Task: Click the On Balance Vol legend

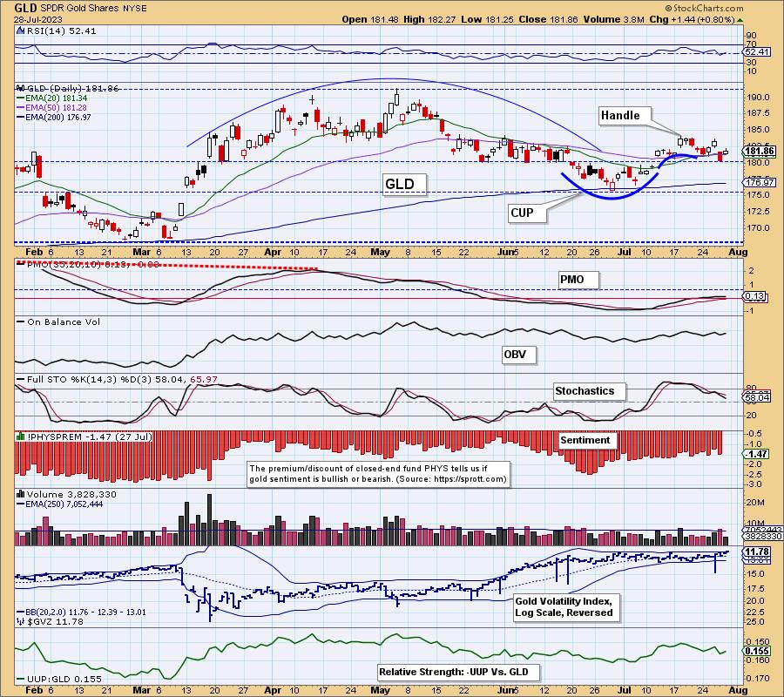Action: (x=64, y=322)
